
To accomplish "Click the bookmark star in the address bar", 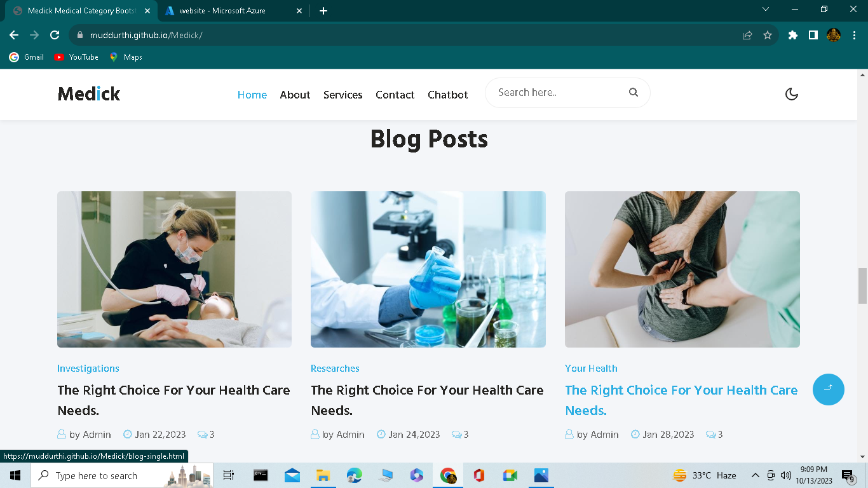I will (766, 35).
